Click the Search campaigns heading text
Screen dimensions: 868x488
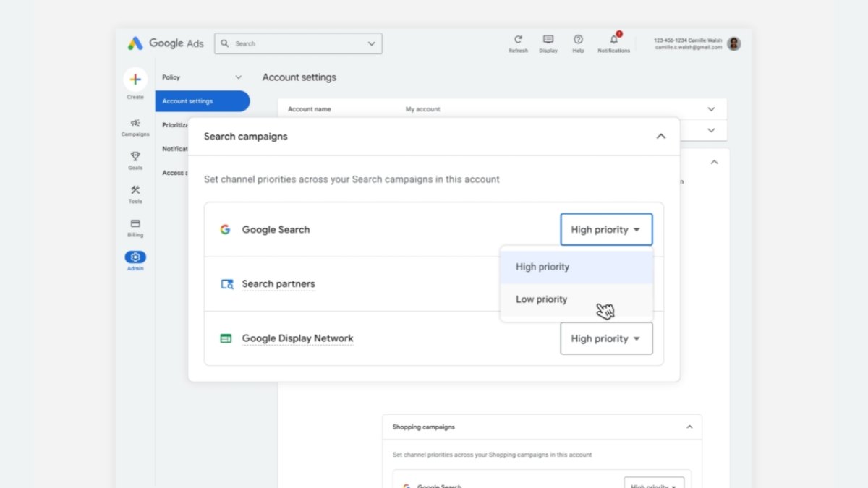point(246,137)
